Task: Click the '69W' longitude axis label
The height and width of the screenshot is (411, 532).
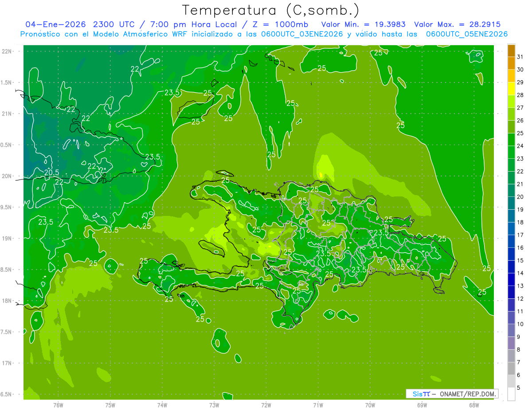Action: tap(422, 405)
